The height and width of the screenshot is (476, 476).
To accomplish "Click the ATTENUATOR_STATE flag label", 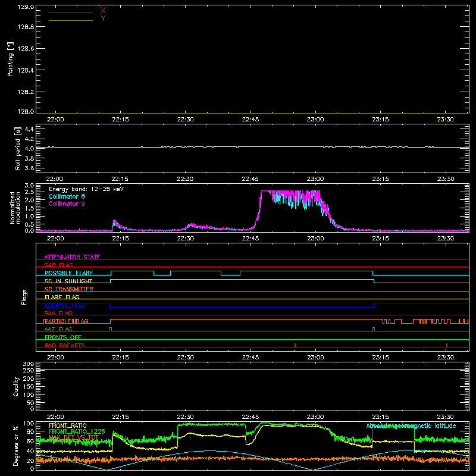I will click(x=72, y=257).
